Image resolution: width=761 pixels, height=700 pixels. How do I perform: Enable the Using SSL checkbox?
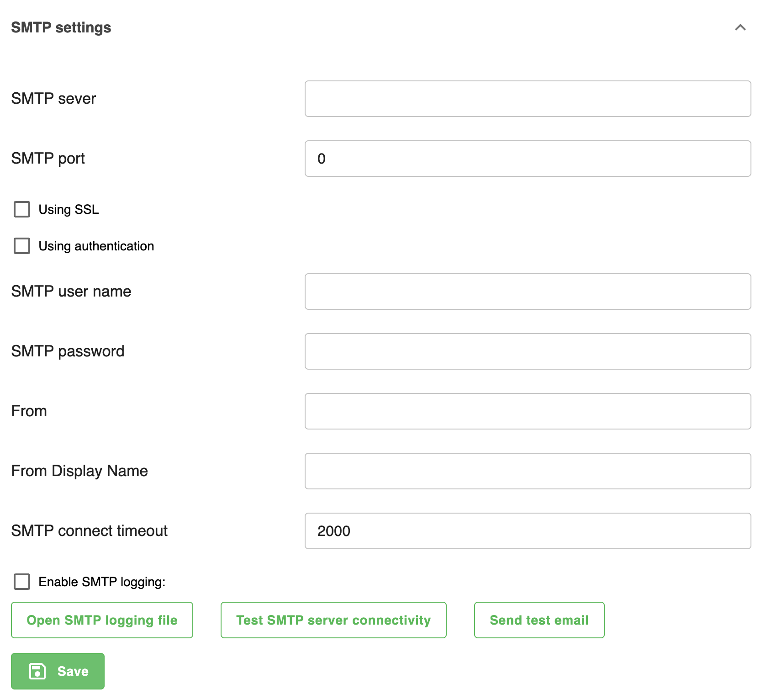tap(21, 209)
